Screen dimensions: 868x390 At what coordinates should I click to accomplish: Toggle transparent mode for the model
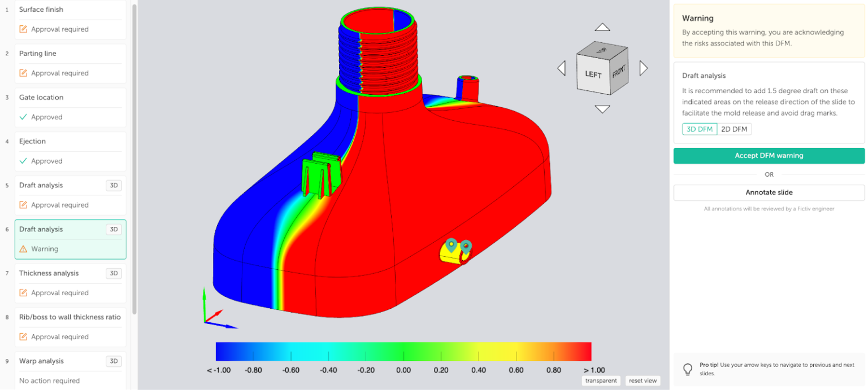(x=601, y=380)
